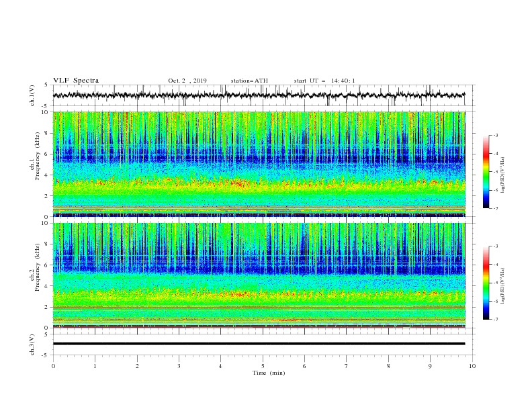This screenshot has height=411, width=532.
Task: Click time axis tick label "0"
Action: (x=53, y=366)
